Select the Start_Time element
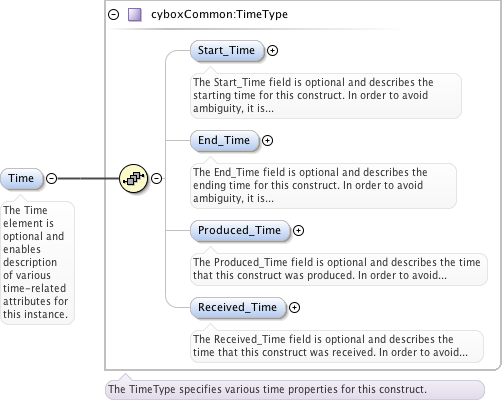This screenshot has width=503, height=403. pyautogui.click(x=227, y=51)
